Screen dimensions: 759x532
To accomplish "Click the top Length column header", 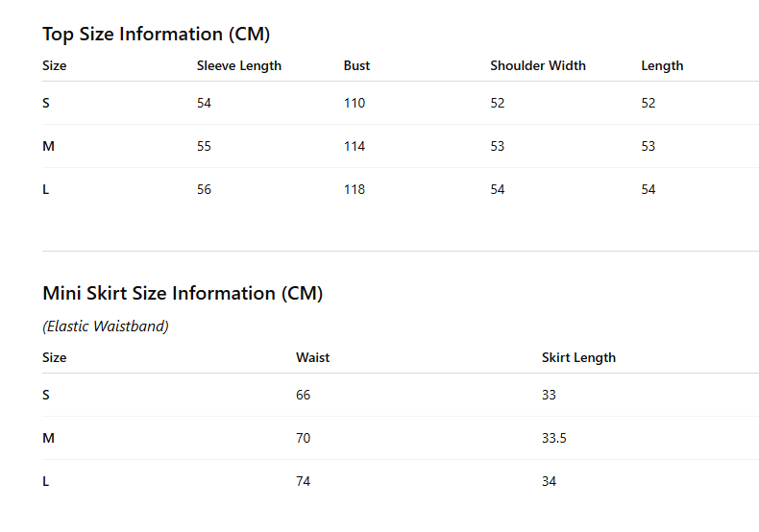I will tap(662, 65).
